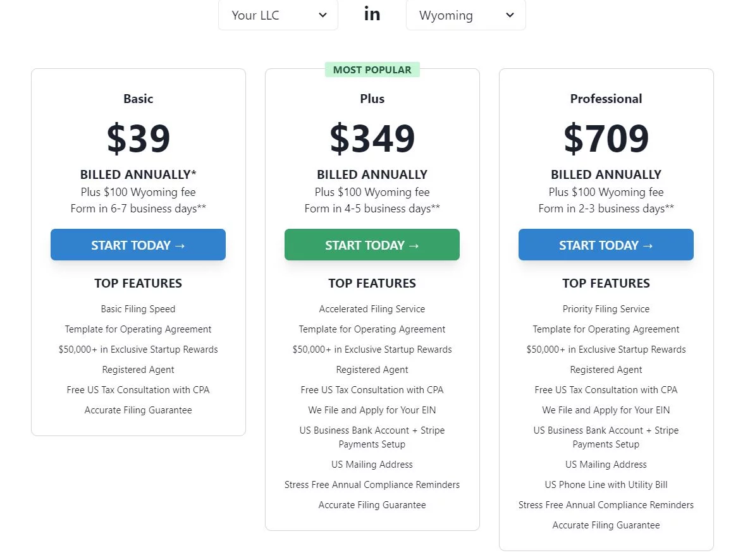Click 'Priority Filing Service' in Professional plan
Viewport: 750px width, 560px height.
point(606,309)
